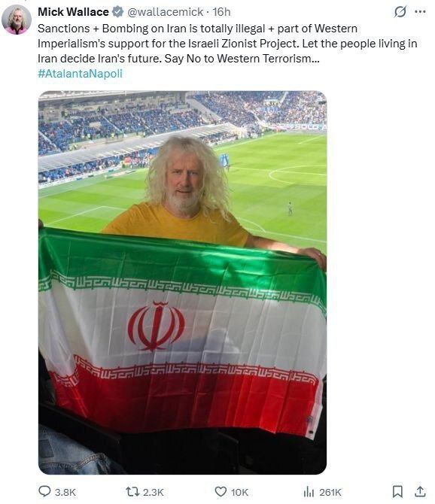Open the @wallacemick handle link
The height and width of the screenshot is (504, 435).
tap(166, 12)
